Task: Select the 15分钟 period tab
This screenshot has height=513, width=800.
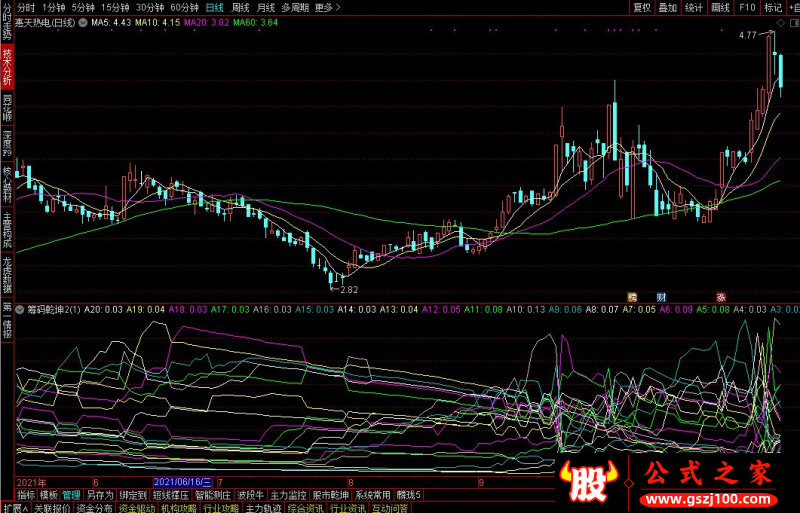Action: coord(115,7)
